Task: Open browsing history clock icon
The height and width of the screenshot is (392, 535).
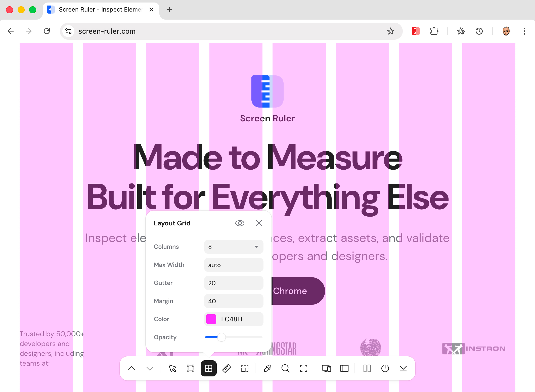Action: tap(479, 31)
